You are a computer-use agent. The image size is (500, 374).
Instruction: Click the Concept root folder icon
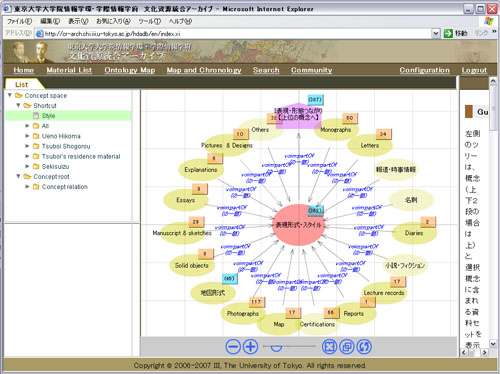tap(27, 176)
